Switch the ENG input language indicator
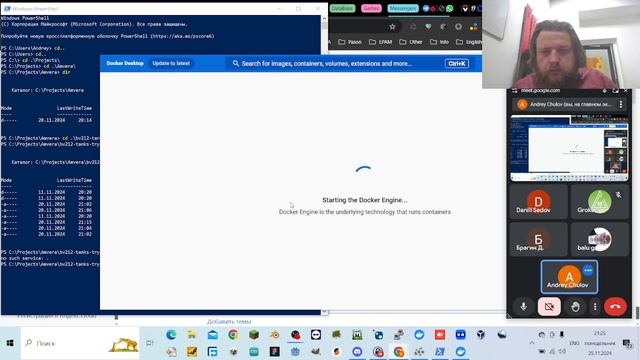Viewport: 640px width, 360px height. [574, 343]
